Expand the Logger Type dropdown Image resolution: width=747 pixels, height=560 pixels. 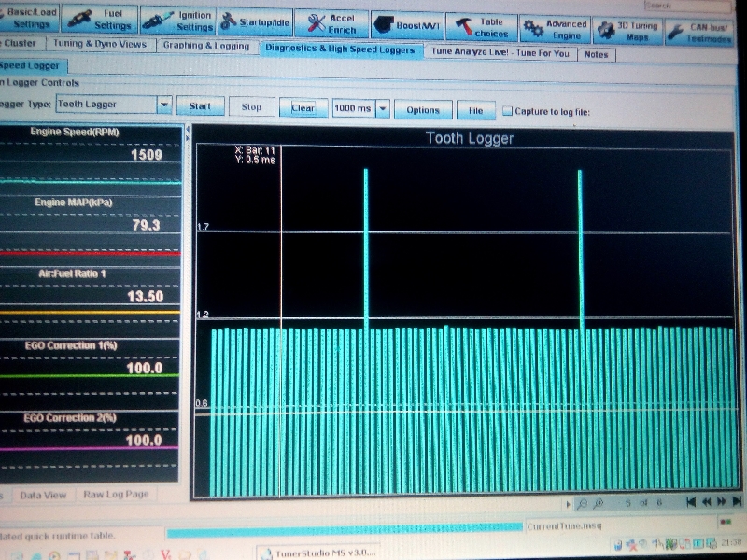pyautogui.click(x=164, y=105)
